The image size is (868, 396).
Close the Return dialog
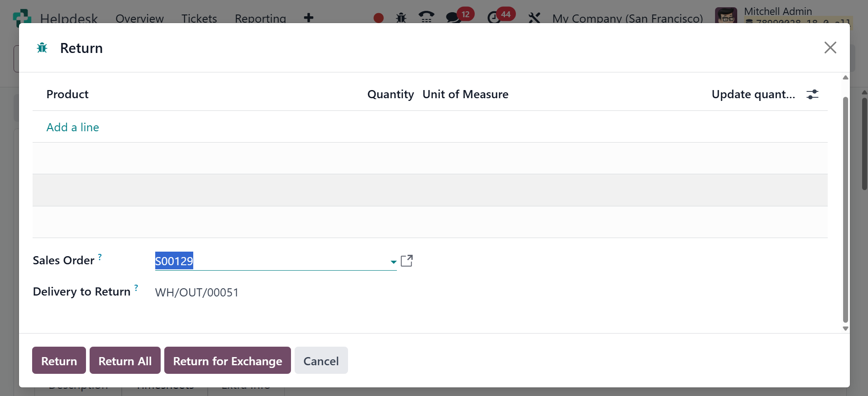tap(830, 48)
